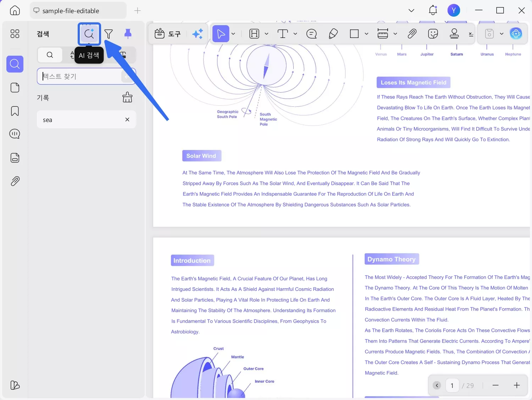Click the 'Dynamo Theory' heading
Viewport: 532px width, 400px height.
[x=392, y=259]
